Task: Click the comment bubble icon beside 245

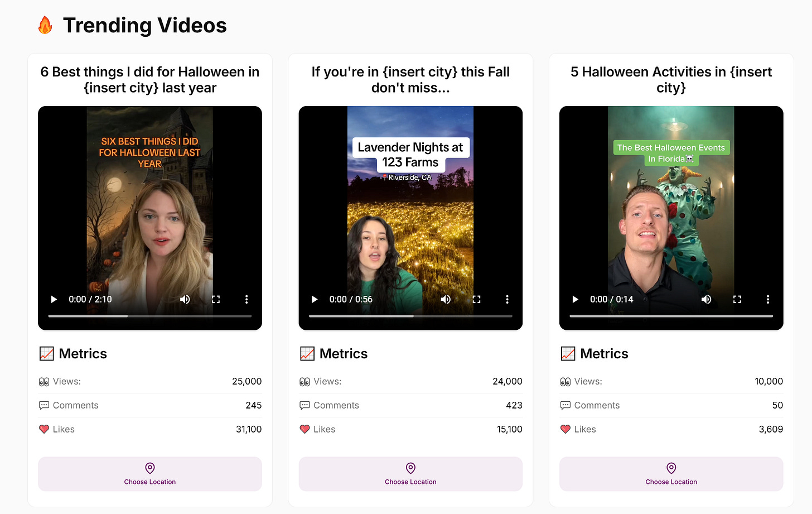Action: pos(44,405)
